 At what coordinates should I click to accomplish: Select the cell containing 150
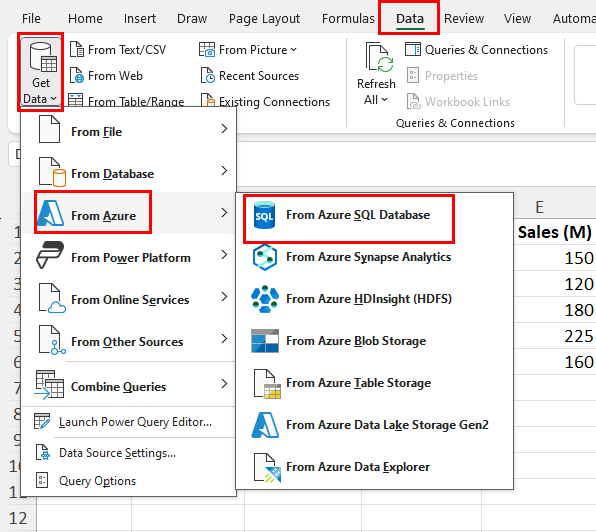click(x=555, y=258)
